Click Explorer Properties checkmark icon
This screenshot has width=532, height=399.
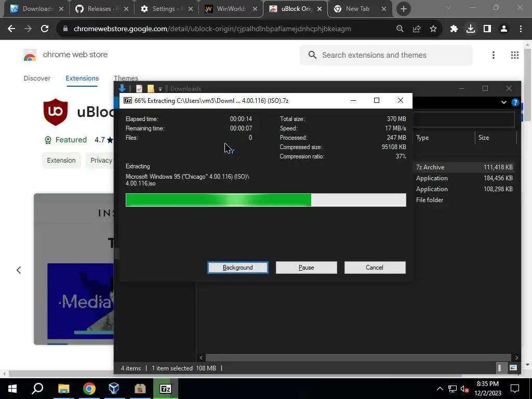coord(139,88)
